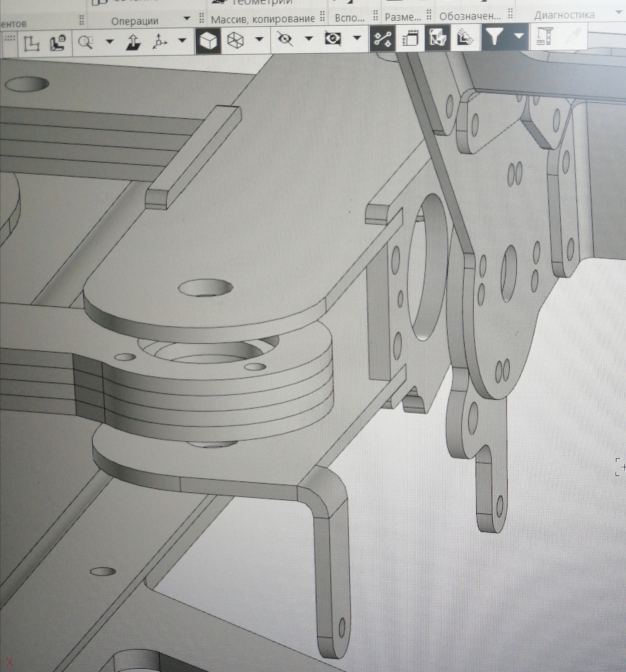The height and width of the screenshot is (672, 626).
Task: Expand the dropdown arrow beside zoom magnifier
Action: pos(109,42)
